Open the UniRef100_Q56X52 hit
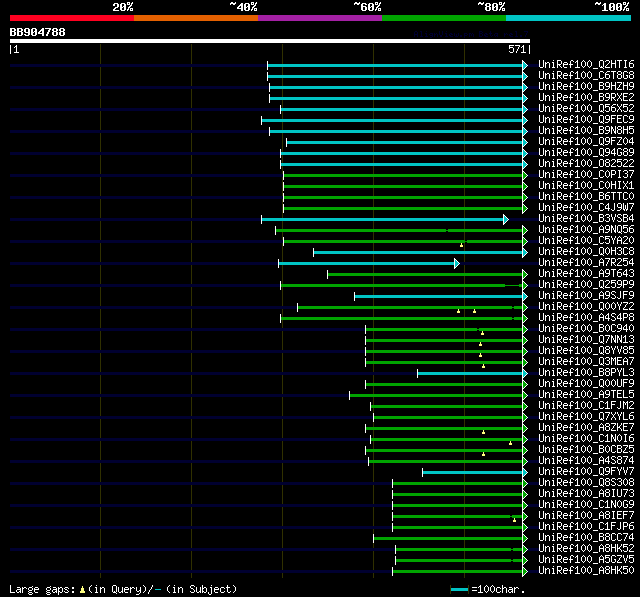The width and height of the screenshot is (640, 597). tap(586, 109)
